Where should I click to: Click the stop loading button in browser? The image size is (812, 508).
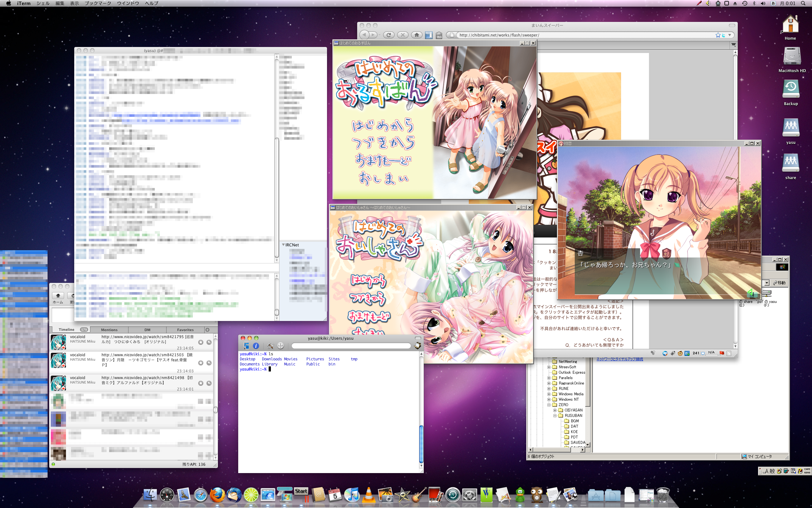(x=403, y=35)
